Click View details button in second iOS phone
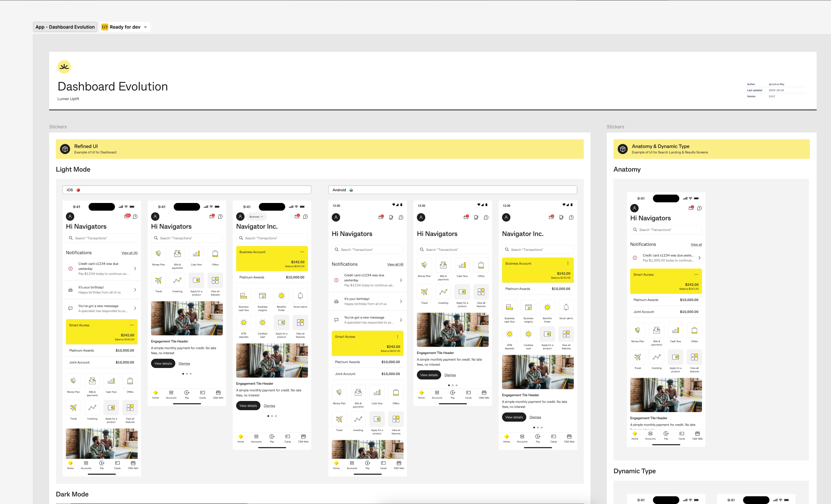 (163, 363)
